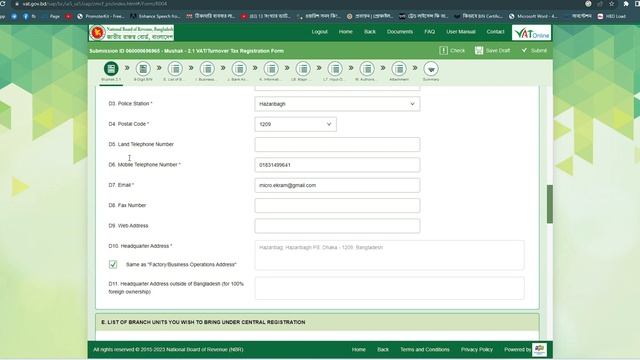This screenshot has height=360, width=640.
Task: Click the Mobile Telephone Number field
Action: pos(337,165)
